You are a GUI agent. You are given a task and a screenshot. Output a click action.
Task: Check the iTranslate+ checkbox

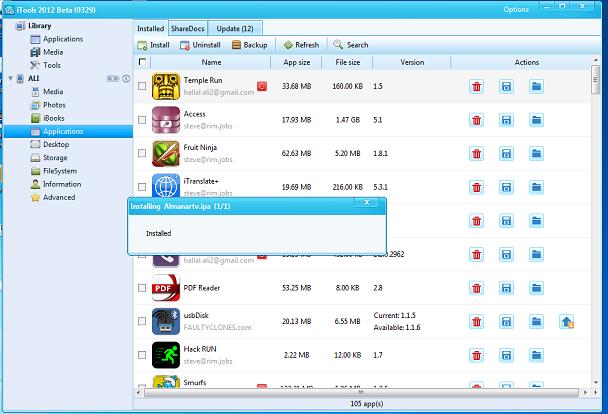142,187
